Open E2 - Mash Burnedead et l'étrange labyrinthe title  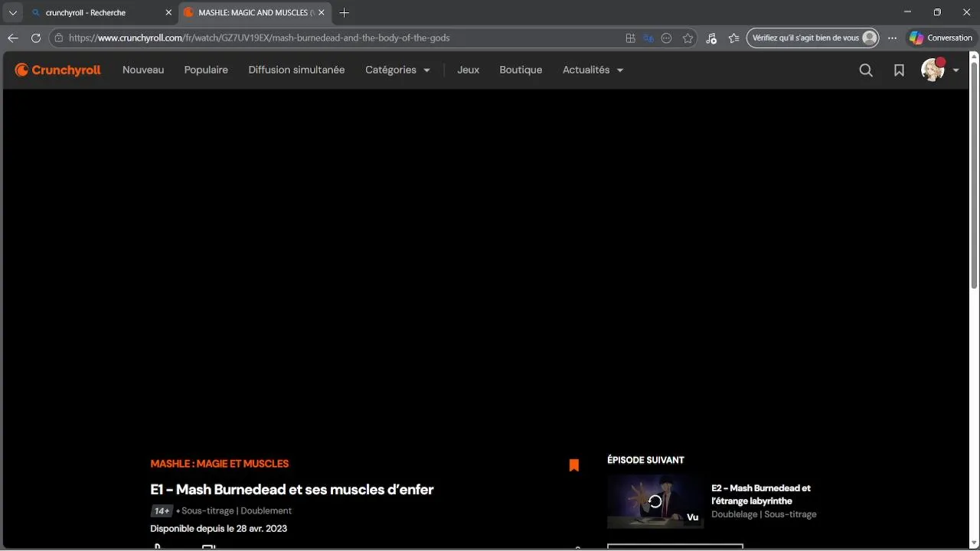[761, 494]
